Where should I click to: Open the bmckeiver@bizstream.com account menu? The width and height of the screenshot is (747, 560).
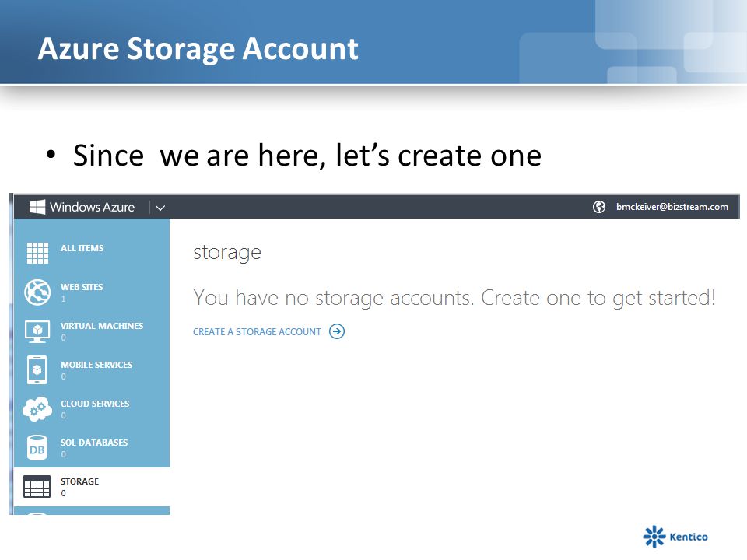click(672, 207)
